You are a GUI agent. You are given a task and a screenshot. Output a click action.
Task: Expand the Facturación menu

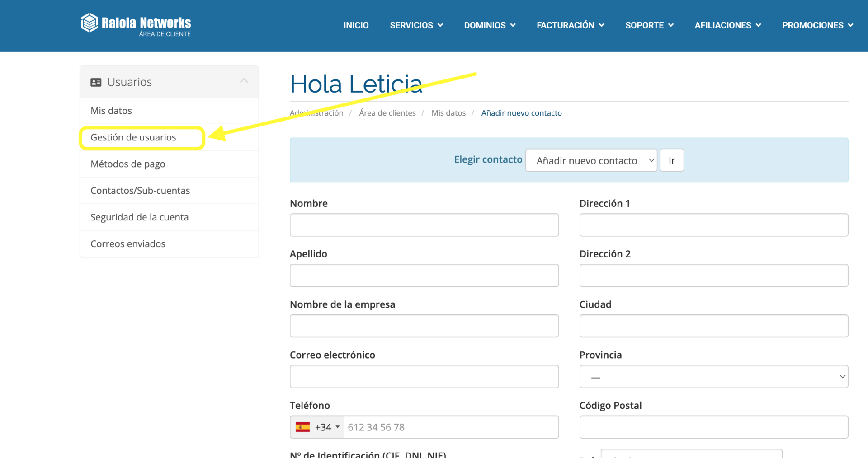[x=570, y=25]
